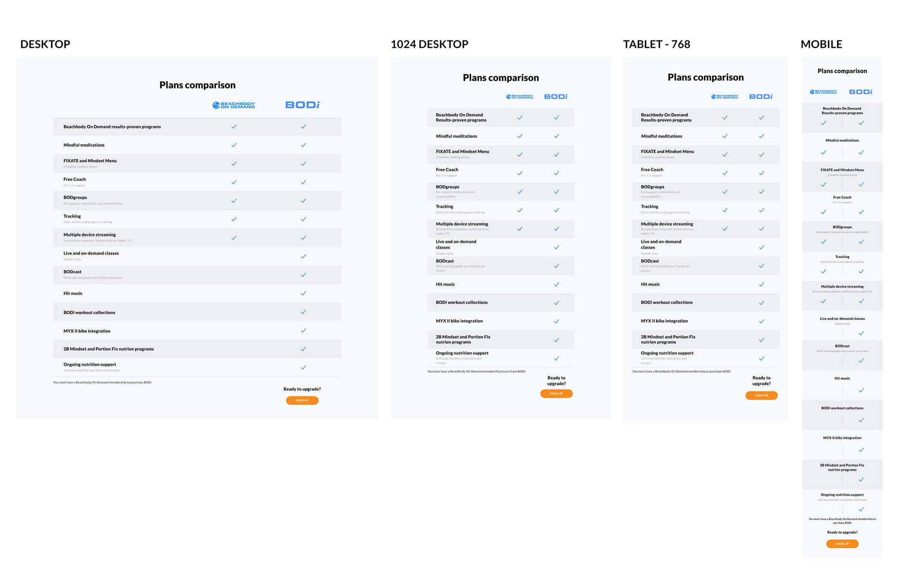Click 1024 Desktop 'Ready to upgrade?' text

pyautogui.click(x=556, y=381)
